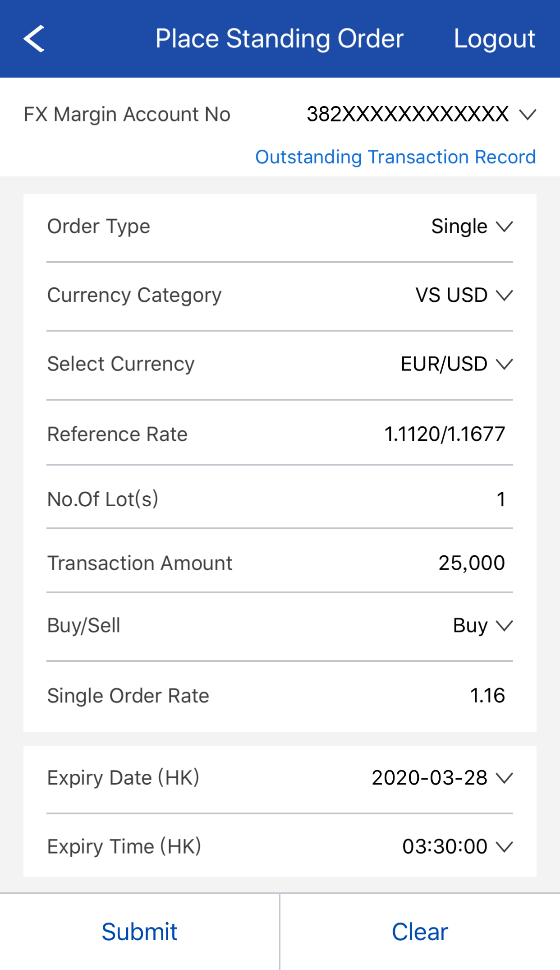The image size is (560, 970).
Task: Edit the No. of Lot(s) field
Action: tap(500, 499)
